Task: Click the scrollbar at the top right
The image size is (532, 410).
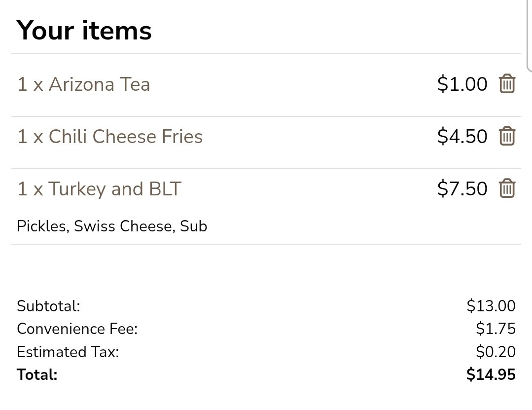Action: 529,35
